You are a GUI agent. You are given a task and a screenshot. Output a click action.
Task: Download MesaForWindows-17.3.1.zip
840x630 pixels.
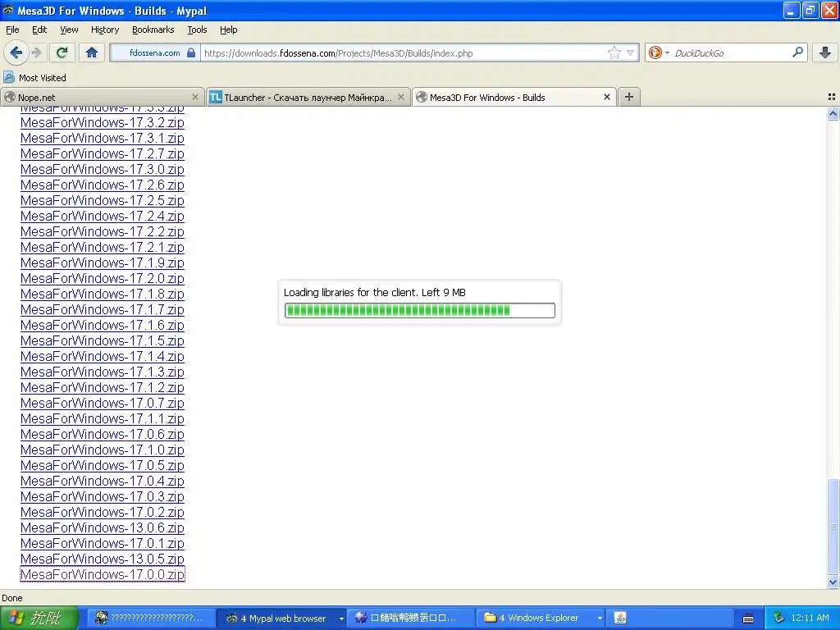[x=103, y=138]
